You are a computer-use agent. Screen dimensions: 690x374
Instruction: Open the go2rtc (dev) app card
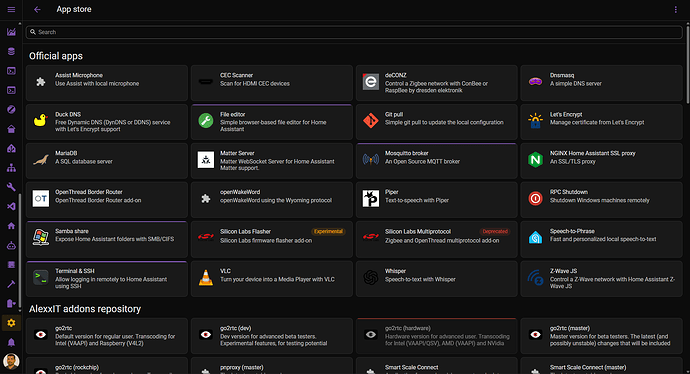[272, 336]
